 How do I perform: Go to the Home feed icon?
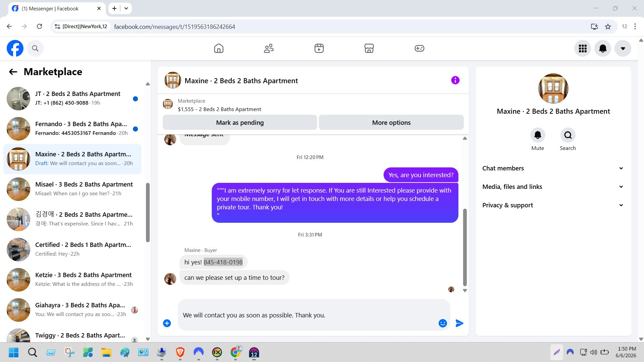[x=219, y=48]
